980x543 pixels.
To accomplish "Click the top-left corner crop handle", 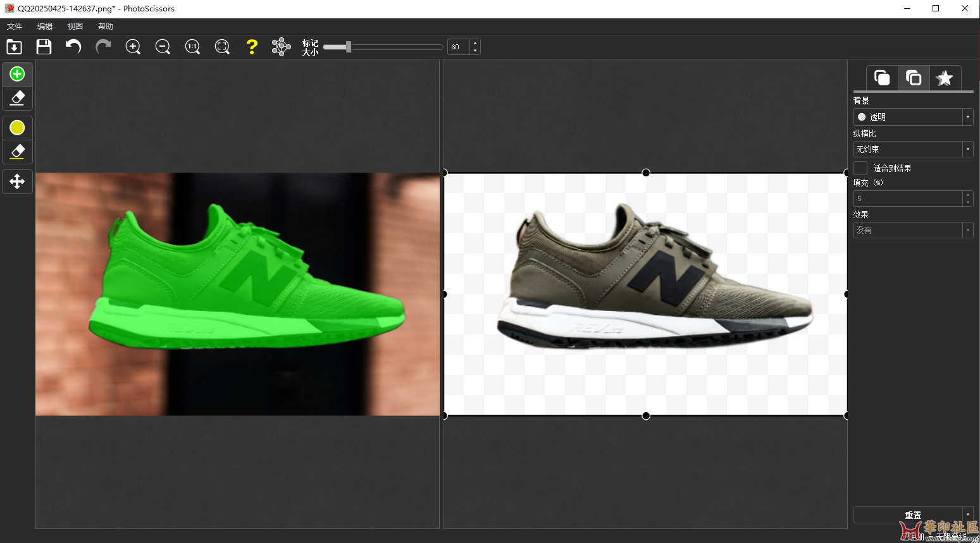I will pyautogui.click(x=445, y=173).
